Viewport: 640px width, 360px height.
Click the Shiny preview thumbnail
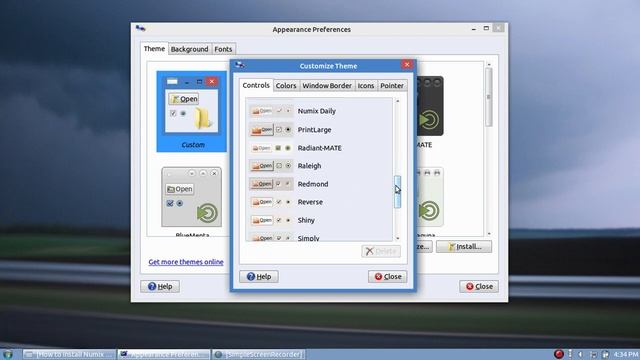[x=271, y=220]
